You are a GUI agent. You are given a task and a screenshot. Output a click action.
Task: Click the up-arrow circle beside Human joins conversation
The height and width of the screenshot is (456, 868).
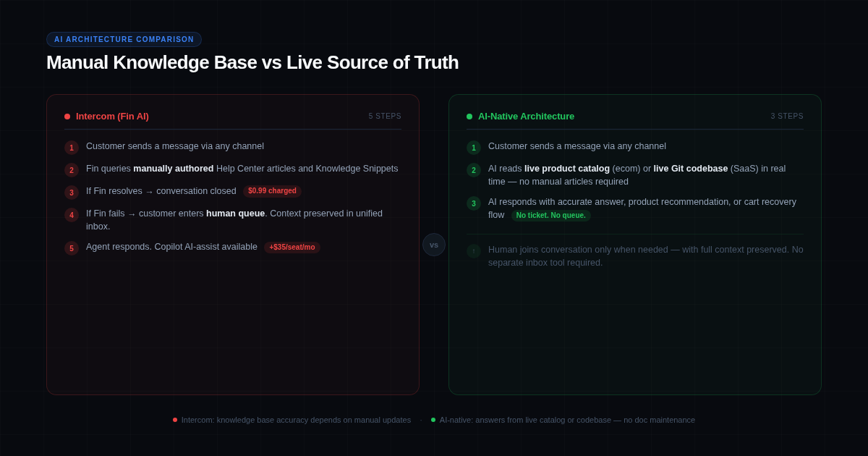click(x=474, y=251)
